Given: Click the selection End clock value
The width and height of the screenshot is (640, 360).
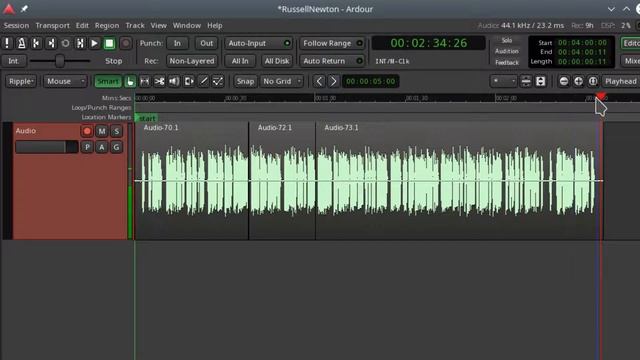Looking at the screenshot, I should click(x=582, y=52).
